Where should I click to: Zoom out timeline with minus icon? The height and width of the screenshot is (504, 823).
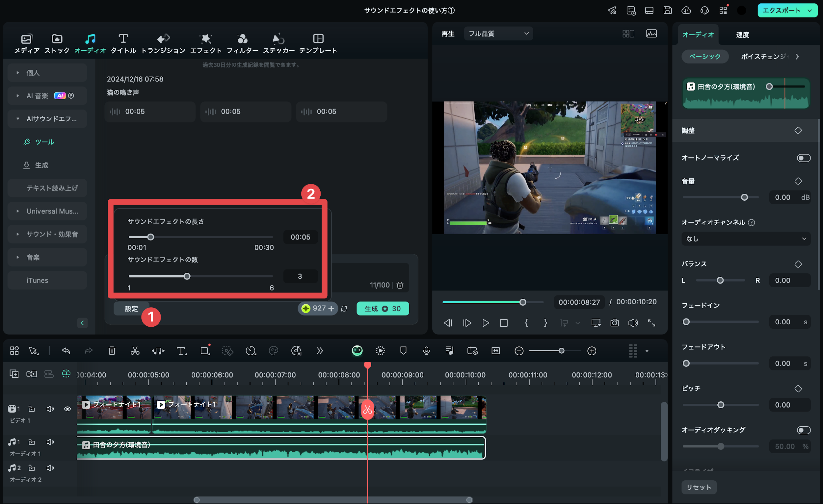(519, 351)
